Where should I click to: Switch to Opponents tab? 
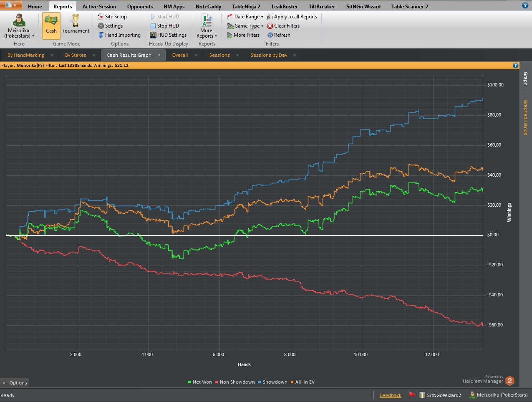[x=140, y=6]
